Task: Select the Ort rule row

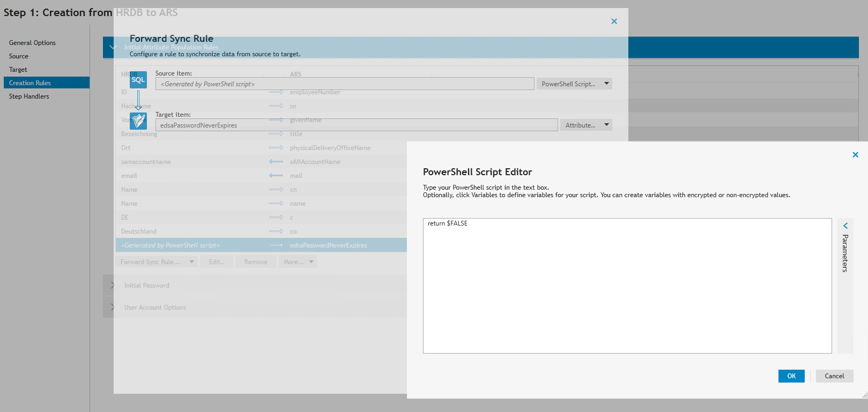Action: click(x=261, y=148)
